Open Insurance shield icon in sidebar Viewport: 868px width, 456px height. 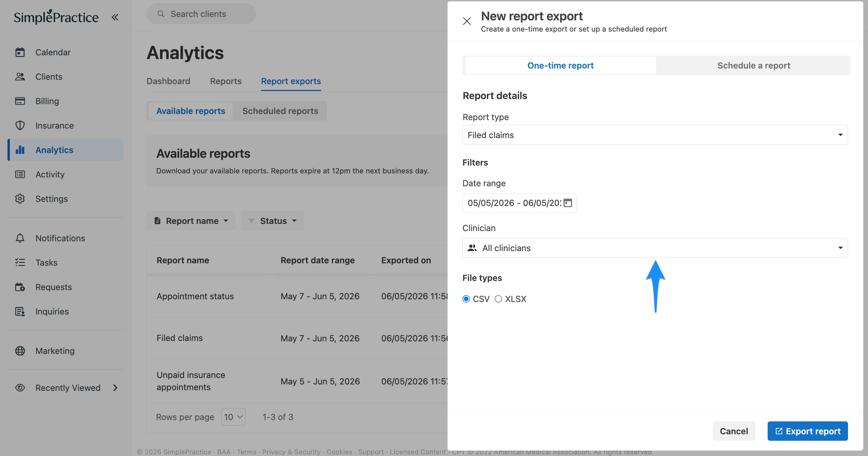pos(20,126)
